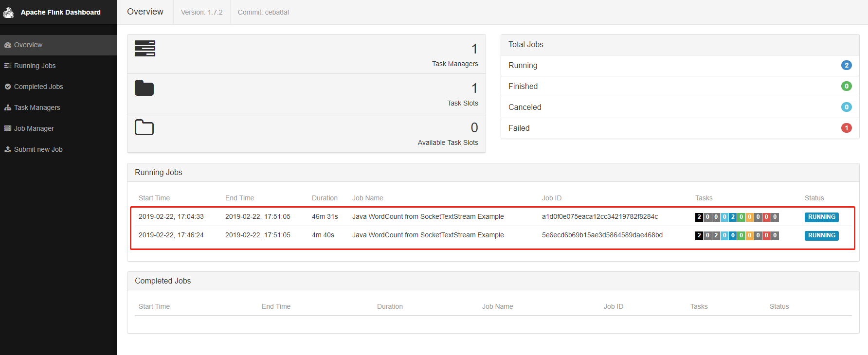Open Running Jobs in the sidebar
The image size is (868, 355).
coord(58,66)
